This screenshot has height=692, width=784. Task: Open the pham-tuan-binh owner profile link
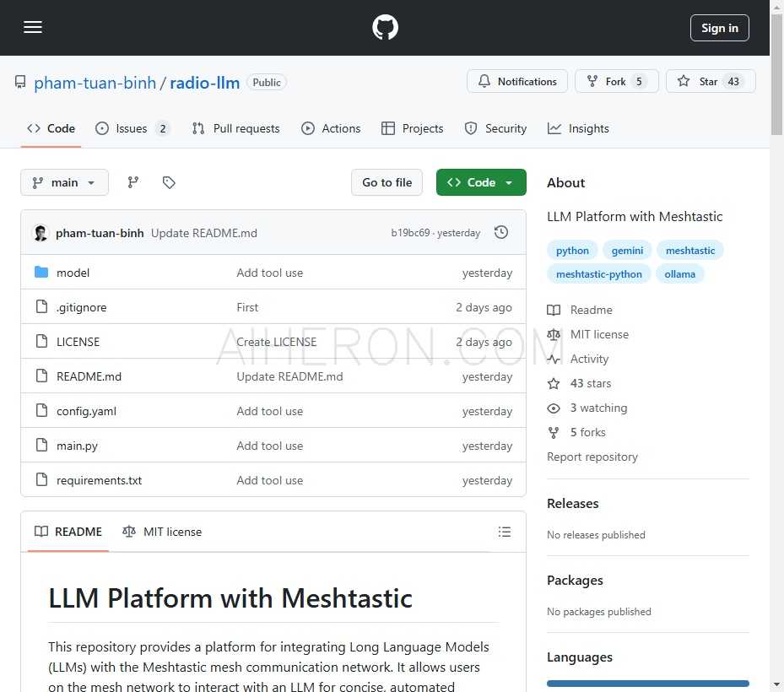click(x=95, y=83)
